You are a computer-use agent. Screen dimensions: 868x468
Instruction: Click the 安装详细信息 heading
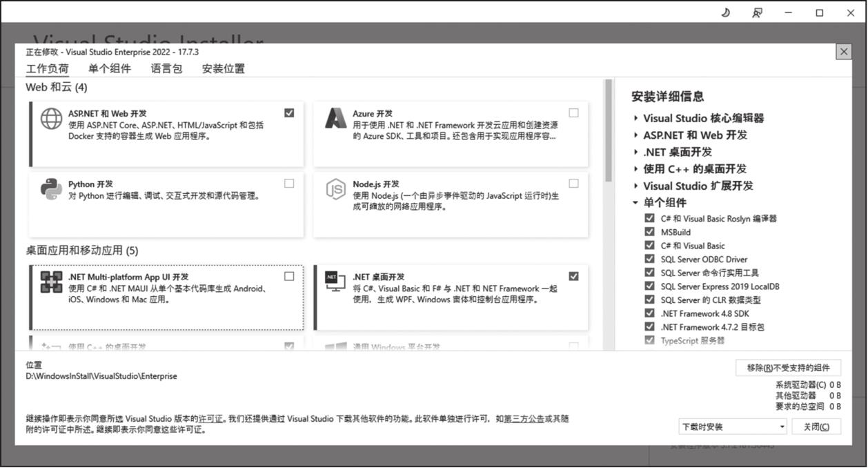pos(668,97)
